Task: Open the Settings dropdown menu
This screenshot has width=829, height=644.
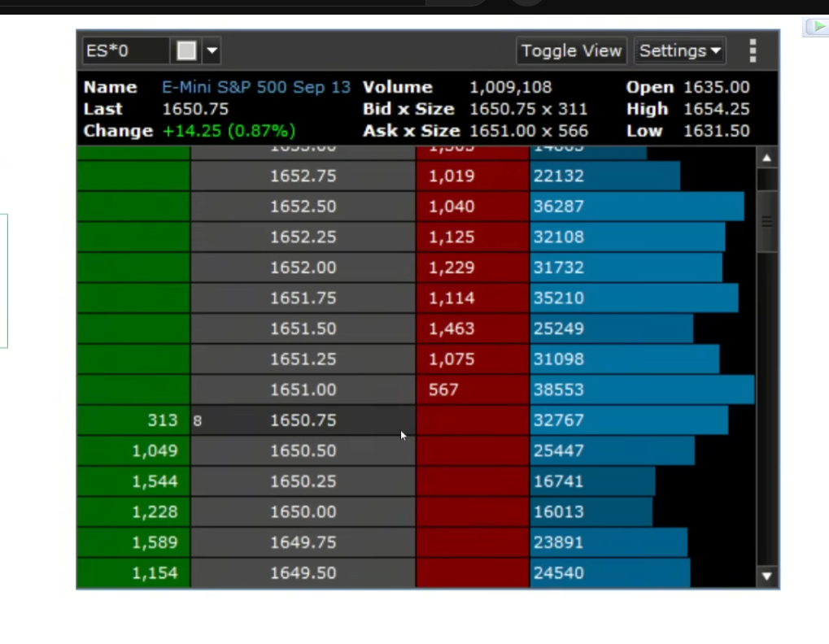Action: 680,50
